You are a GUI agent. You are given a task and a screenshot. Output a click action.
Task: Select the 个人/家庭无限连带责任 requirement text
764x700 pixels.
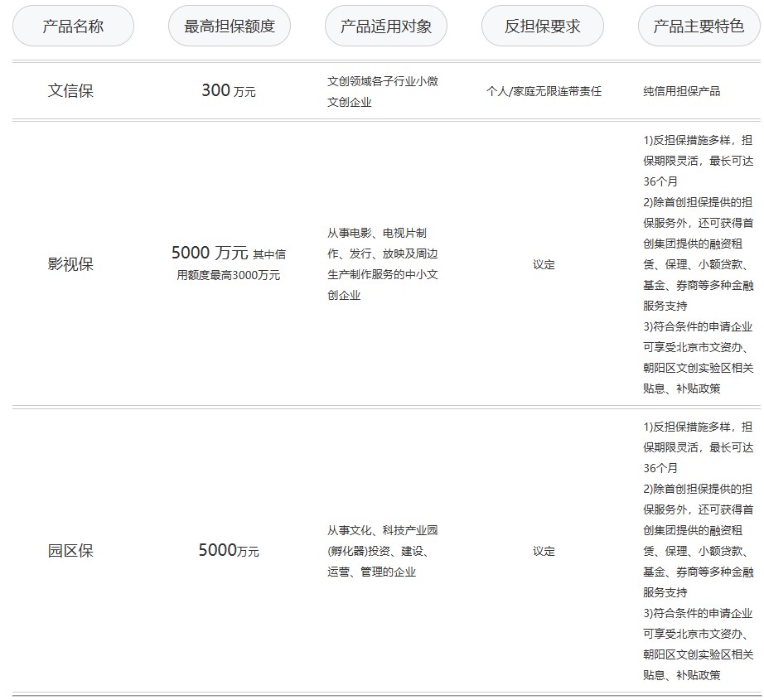pos(544,91)
